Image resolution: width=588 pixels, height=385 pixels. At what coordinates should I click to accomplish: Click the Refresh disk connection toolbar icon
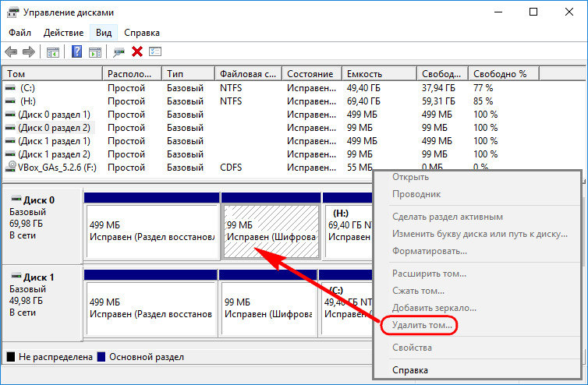pos(119,52)
